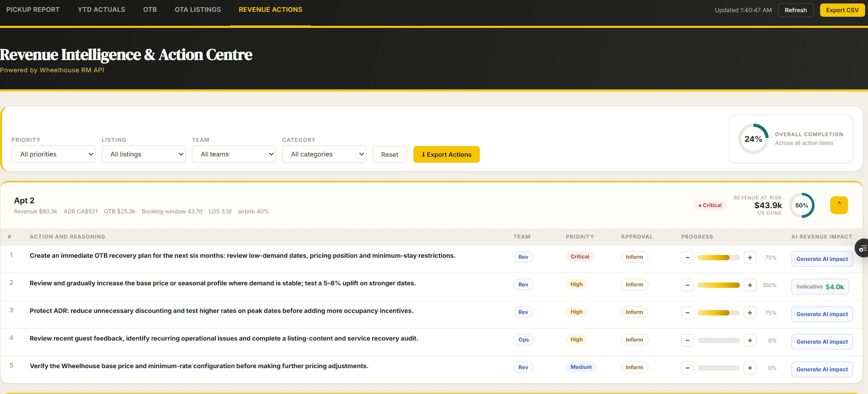868x394 pixels.
Task: Open the Pickup Report tab
Action: coord(33,10)
